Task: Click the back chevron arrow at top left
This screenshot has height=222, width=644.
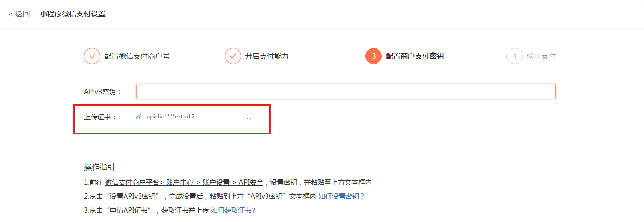Action: (11, 14)
